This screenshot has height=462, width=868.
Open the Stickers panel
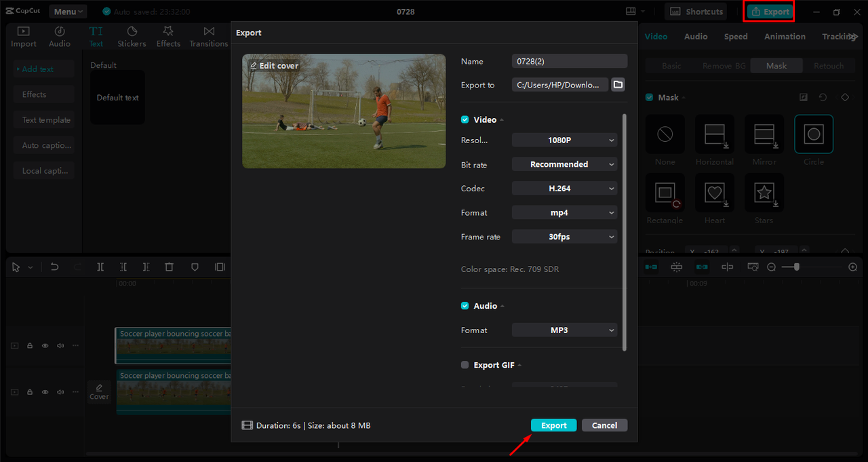pyautogui.click(x=132, y=37)
